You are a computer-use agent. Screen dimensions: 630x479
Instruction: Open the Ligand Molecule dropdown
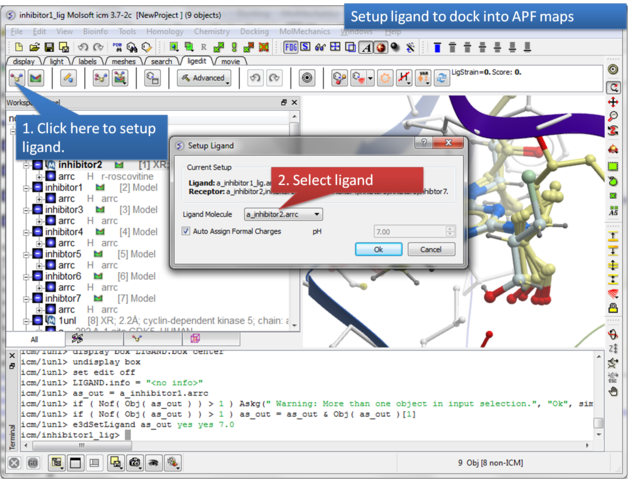click(x=283, y=214)
